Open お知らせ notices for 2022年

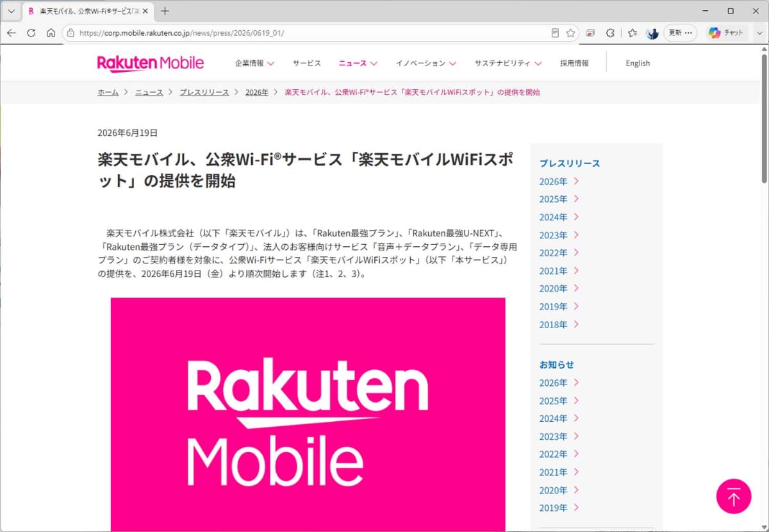coord(559,454)
